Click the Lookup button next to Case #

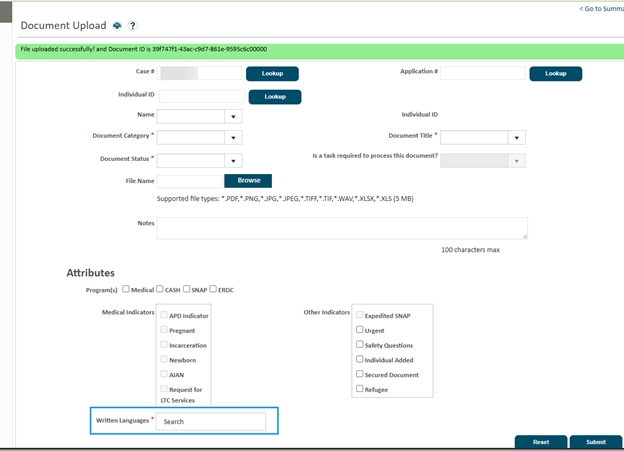272,74
